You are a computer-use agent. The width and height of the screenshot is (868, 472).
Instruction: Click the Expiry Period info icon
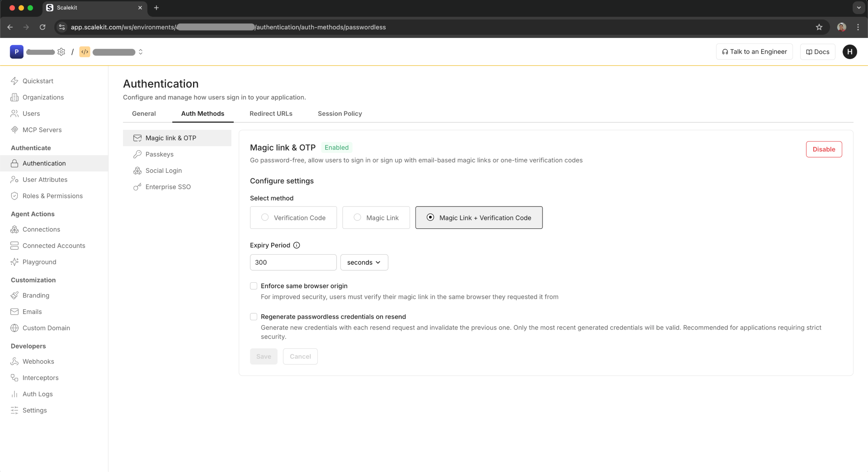pyautogui.click(x=297, y=245)
